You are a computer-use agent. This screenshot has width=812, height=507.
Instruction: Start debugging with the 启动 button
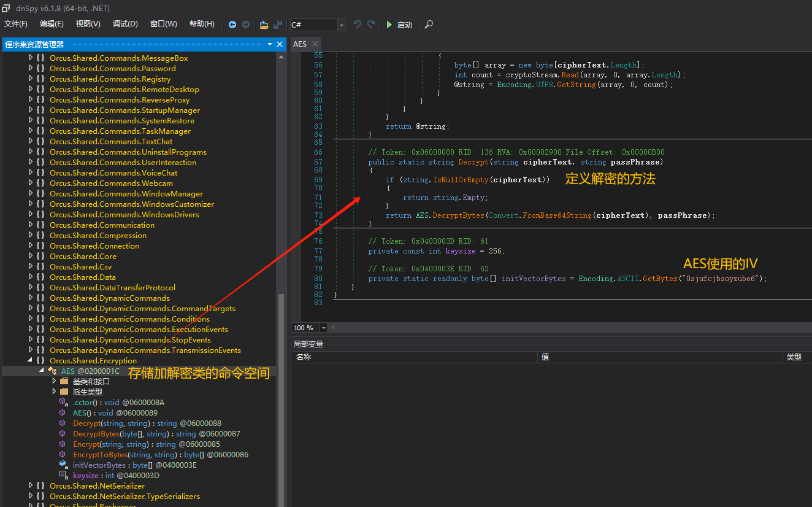(399, 25)
